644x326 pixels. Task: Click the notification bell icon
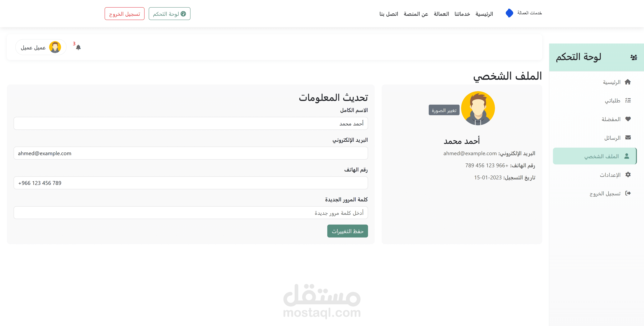coord(78,47)
